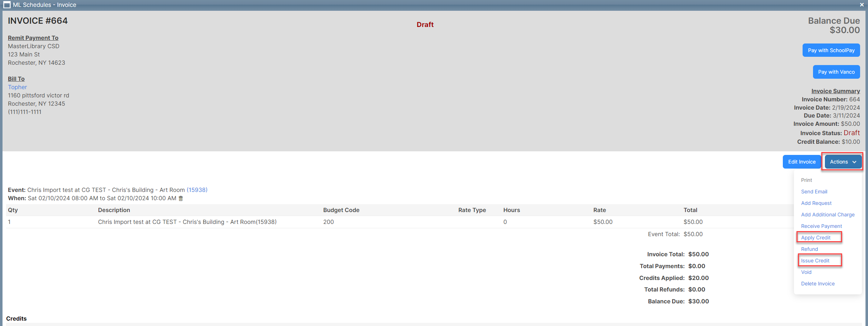Click the Event Total $50.00 value
Image resolution: width=868 pixels, height=326 pixels.
click(x=693, y=234)
